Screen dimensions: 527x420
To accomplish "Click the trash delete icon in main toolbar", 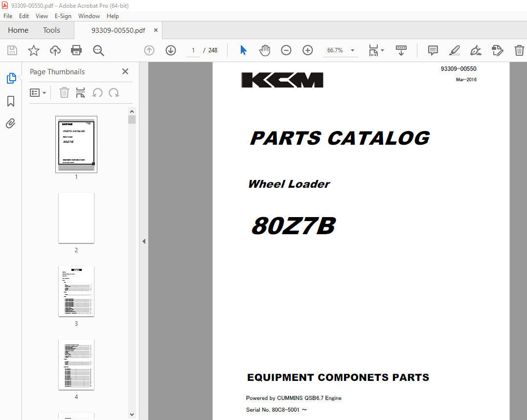I will click(x=519, y=50).
